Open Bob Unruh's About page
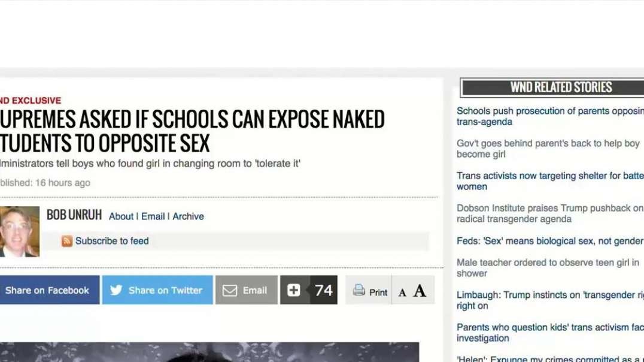 click(121, 216)
